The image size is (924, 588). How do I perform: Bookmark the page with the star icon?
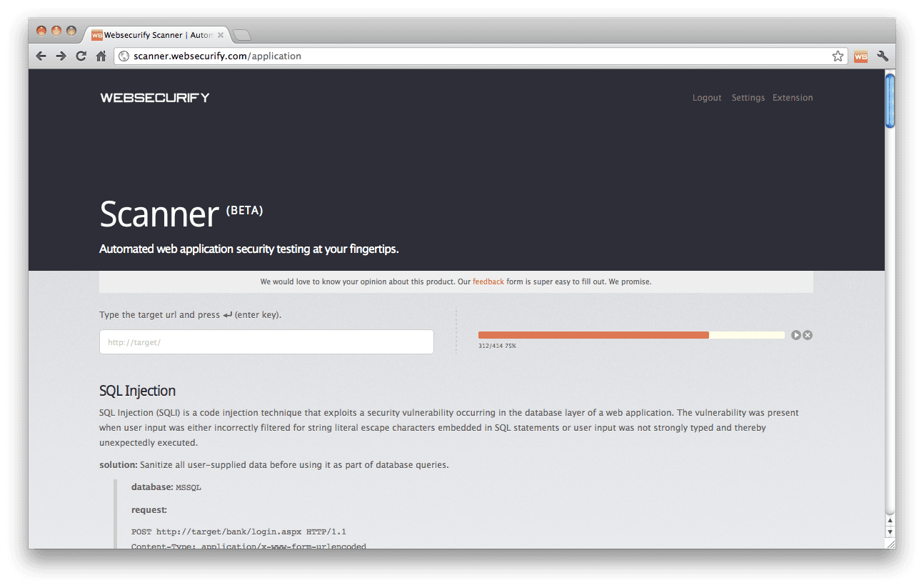[x=838, y=56]
